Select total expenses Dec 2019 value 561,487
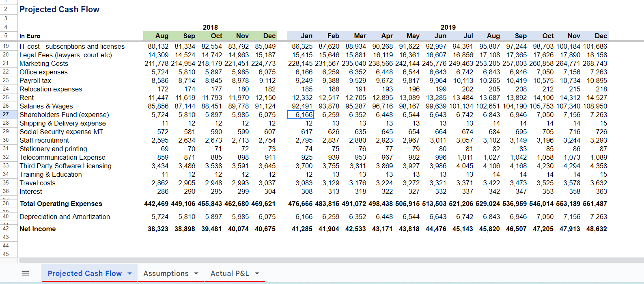Screen dimensions: 644x284 click(x=595, y=204)
